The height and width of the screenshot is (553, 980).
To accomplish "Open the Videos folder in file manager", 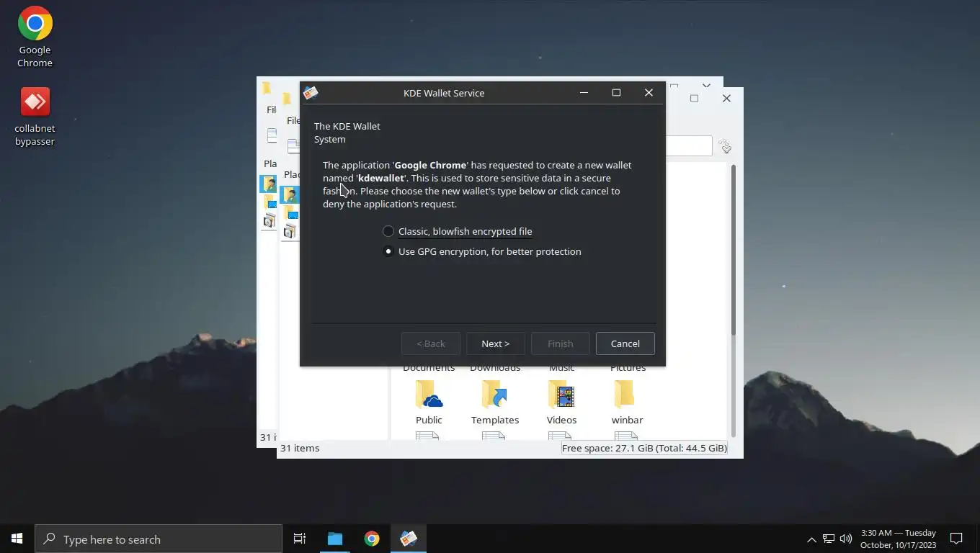I will 561,403.
